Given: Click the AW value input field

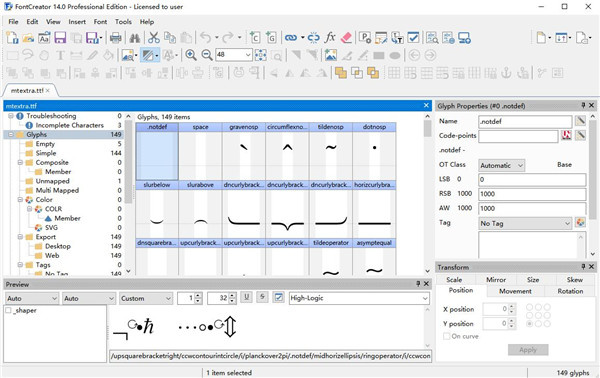Looking at the screenshot, I should 532,208.
